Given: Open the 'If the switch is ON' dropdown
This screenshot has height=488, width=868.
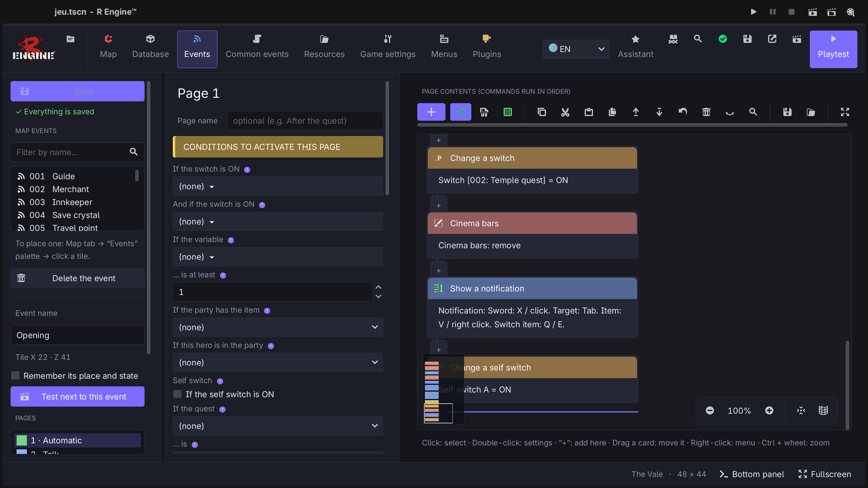Looking at the screenshot, I should click(278, 186).
